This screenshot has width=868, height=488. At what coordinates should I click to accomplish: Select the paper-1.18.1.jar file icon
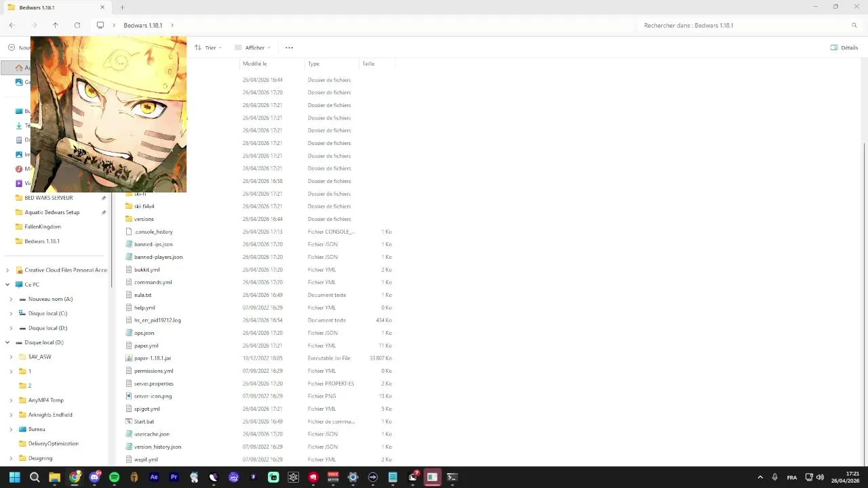129,358
